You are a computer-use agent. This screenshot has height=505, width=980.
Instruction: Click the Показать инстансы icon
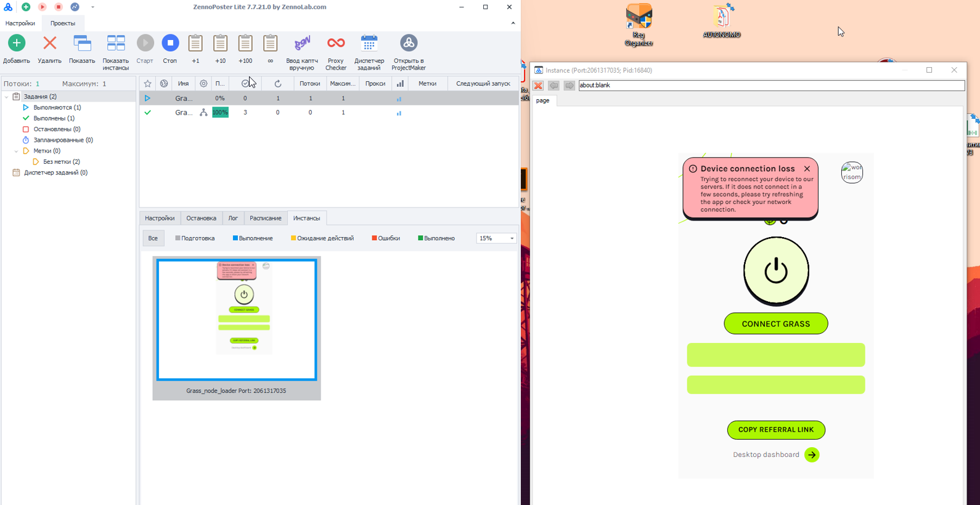(116, 43)
